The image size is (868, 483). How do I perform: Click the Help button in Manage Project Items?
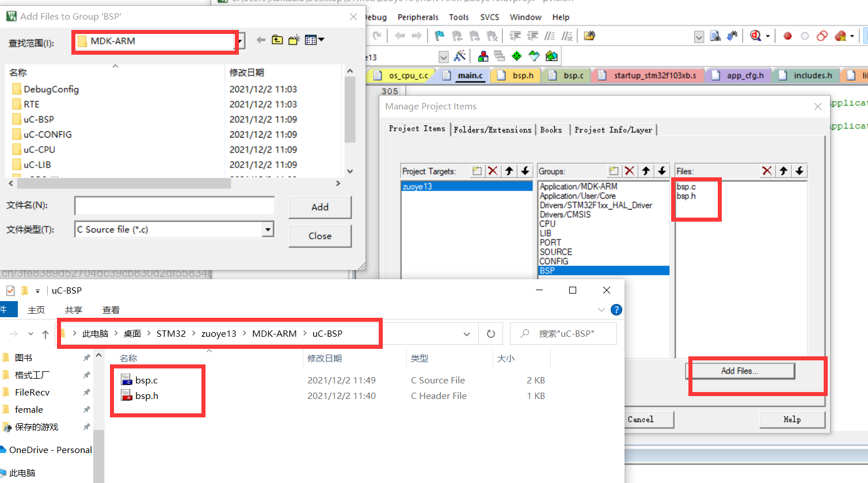pyautogui.click(x=792, y=420)
